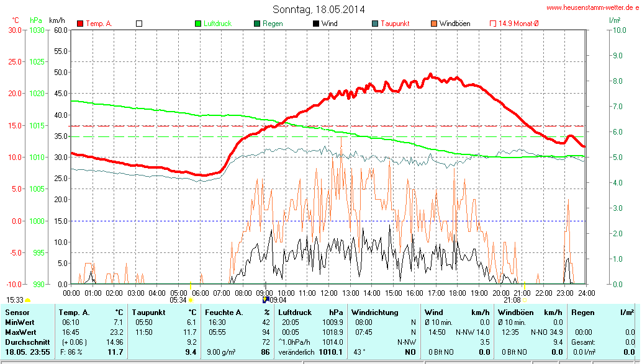Viewport: 642px width, 364px height.
Task: Click the 60.0 wind speed axis label
Action: pyautogui.click(x=61, y=30)
